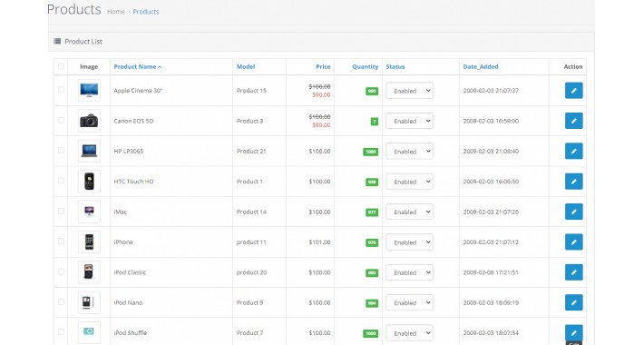644x345 pixels.
Task: Open the iPod Nano product image
Action: 89,302
